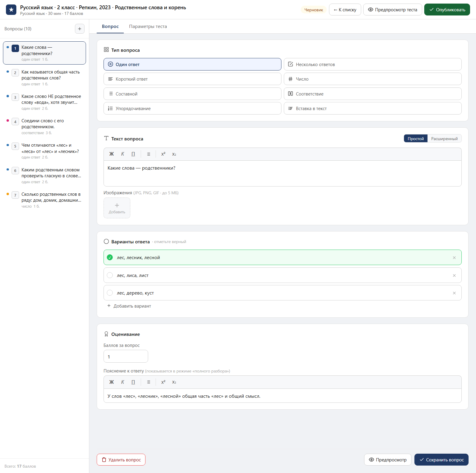The height and width of the screenshot is (473, 476).
Task: Apply italic in the question text toolbar
Action: 123,154
